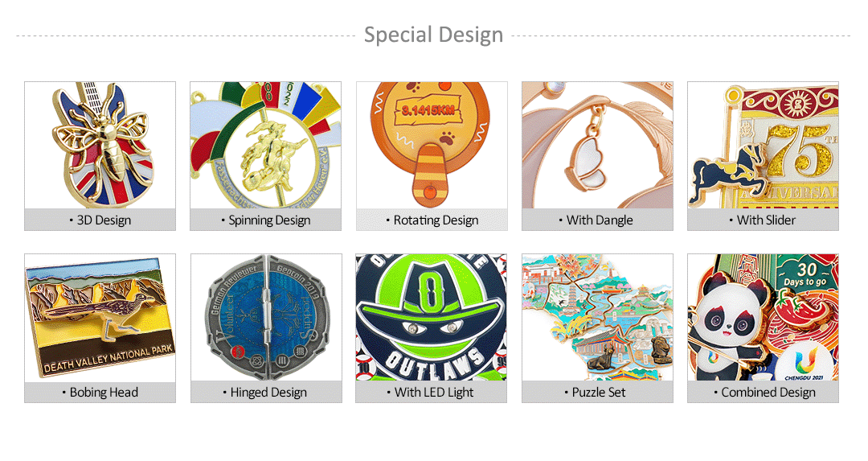Image resolution: width=868 pixels, height=461 pixels.
Task: Click the 'Rotating Design' caption label
Action: 432,220
